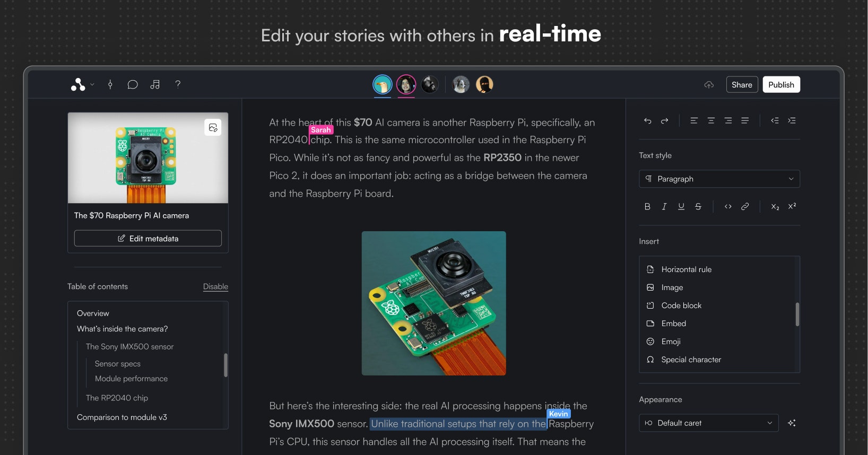This screenshot has height=455, width=868.
Task: Click the camera module image in the article
Action: tap(433, 303)
